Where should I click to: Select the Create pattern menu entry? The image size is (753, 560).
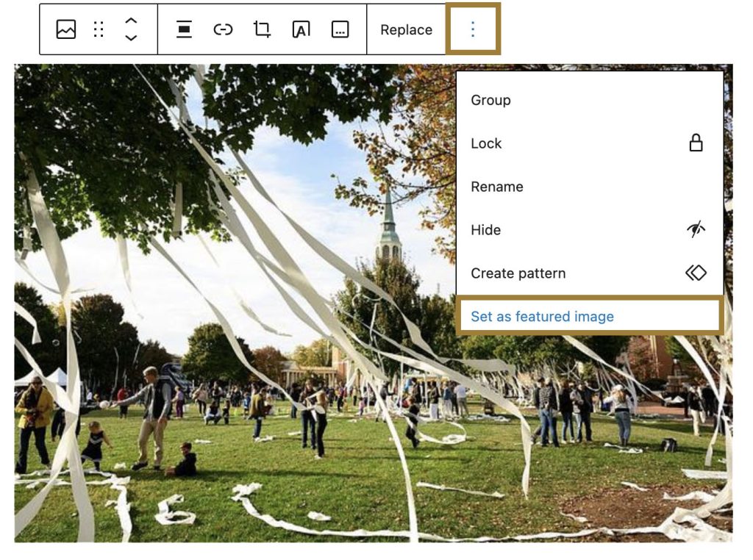[518, 273]
